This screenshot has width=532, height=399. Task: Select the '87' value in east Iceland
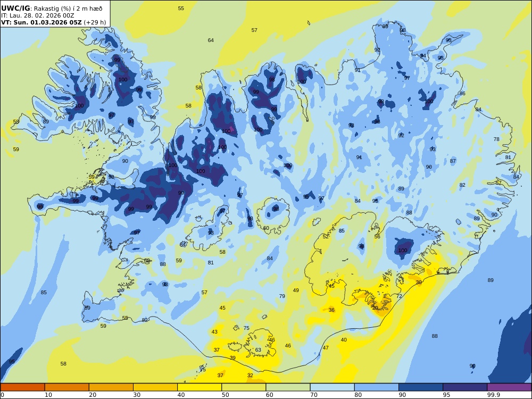pyautogui.click(x=453, y=161)
